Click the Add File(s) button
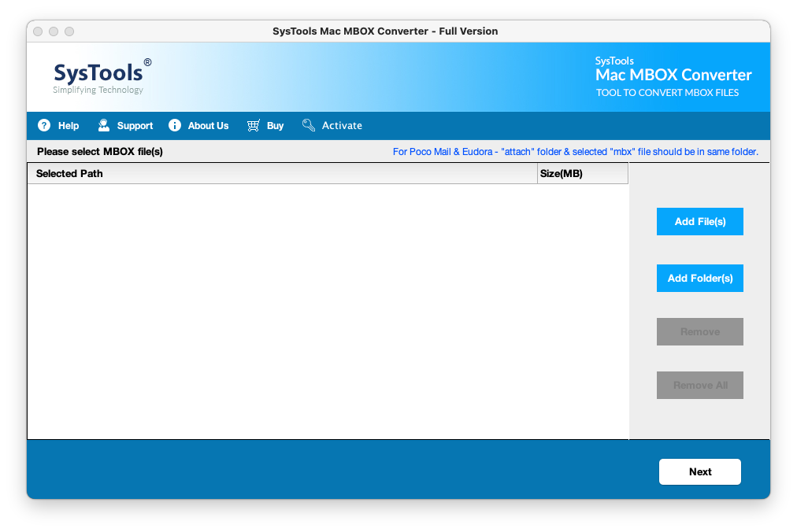 (700, 222)
